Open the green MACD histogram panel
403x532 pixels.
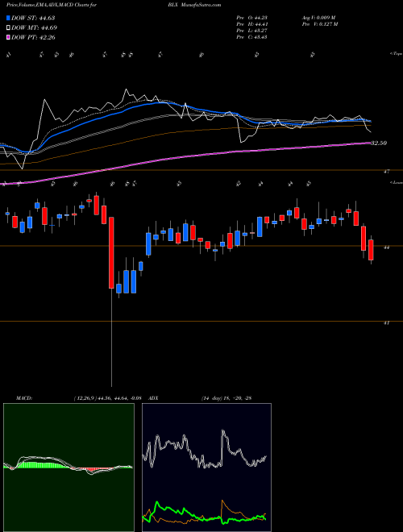point(69,468)
